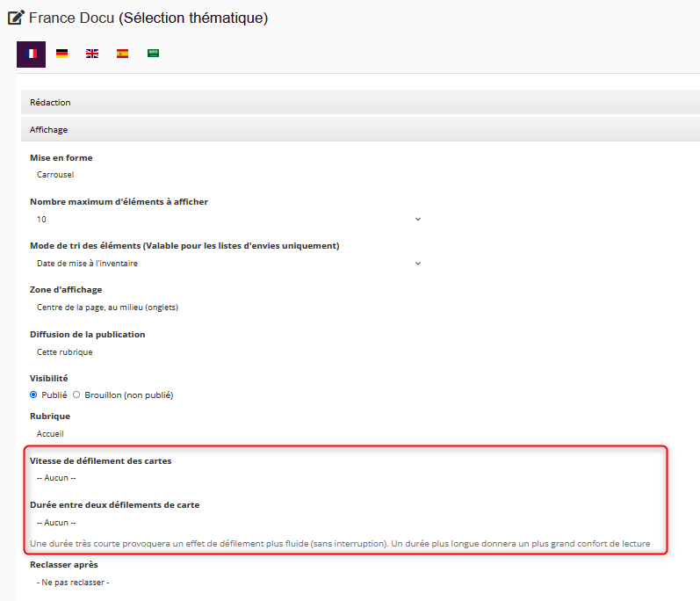
Task: Click the France Docu page title
Action: click(148, 18)
